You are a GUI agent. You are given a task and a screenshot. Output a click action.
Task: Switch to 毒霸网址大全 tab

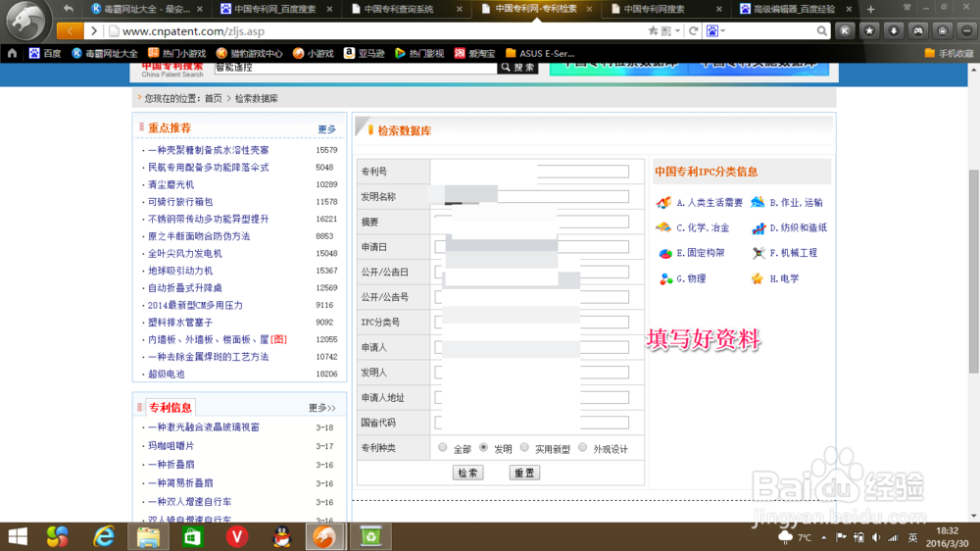(146, 9)
